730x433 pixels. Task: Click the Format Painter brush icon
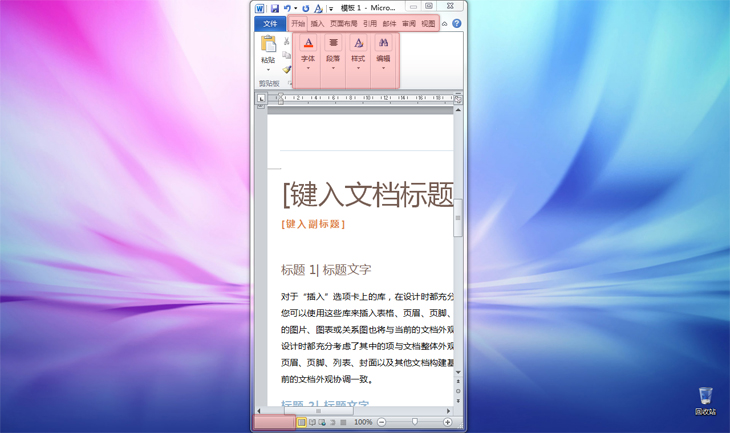coord(287,70)
